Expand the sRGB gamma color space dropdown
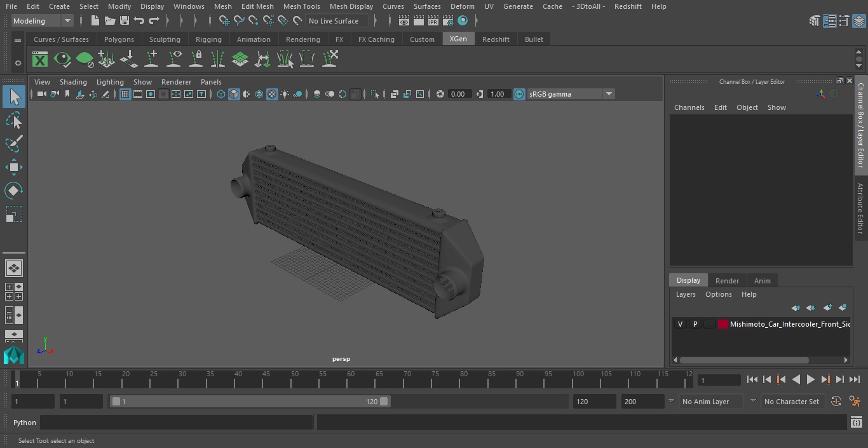Image resolution: width=868 pixels, height=448 pixels. [x=608, y=94]
